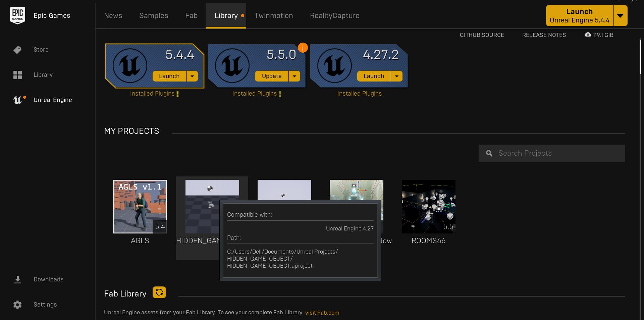Click the AGLS project name label
Image resolution: width=644 pixels, height=320 pixels.
pos(140,241)
